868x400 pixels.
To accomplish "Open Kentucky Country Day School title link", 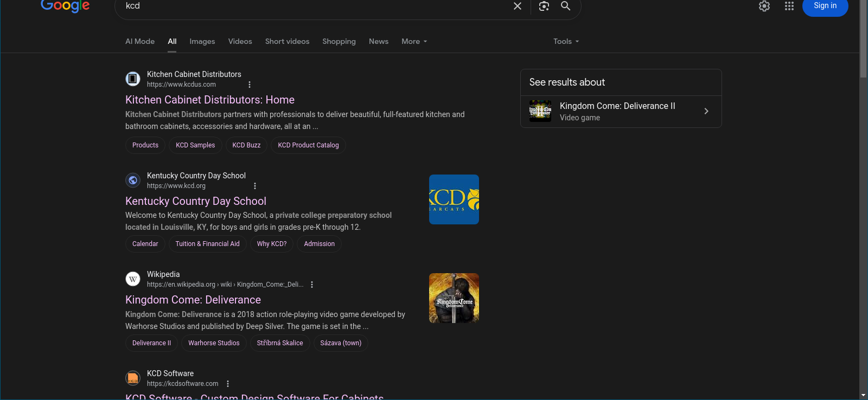I will tap(196, 201).
